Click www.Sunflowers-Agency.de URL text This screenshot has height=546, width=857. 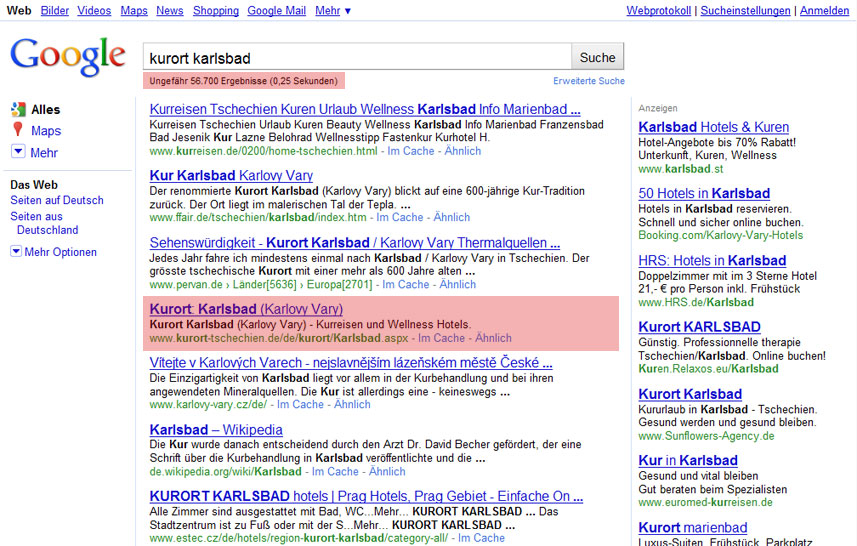pyautogui.click(x=706, y=436)
